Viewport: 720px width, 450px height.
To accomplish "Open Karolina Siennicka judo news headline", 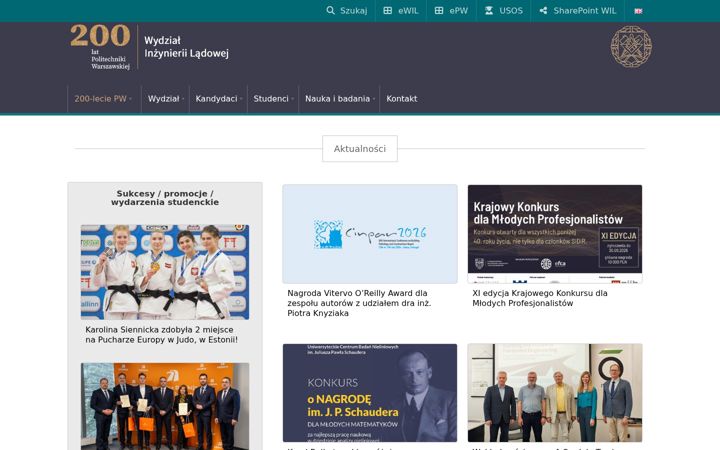I will pyautogui.click(x=162, y=335).
